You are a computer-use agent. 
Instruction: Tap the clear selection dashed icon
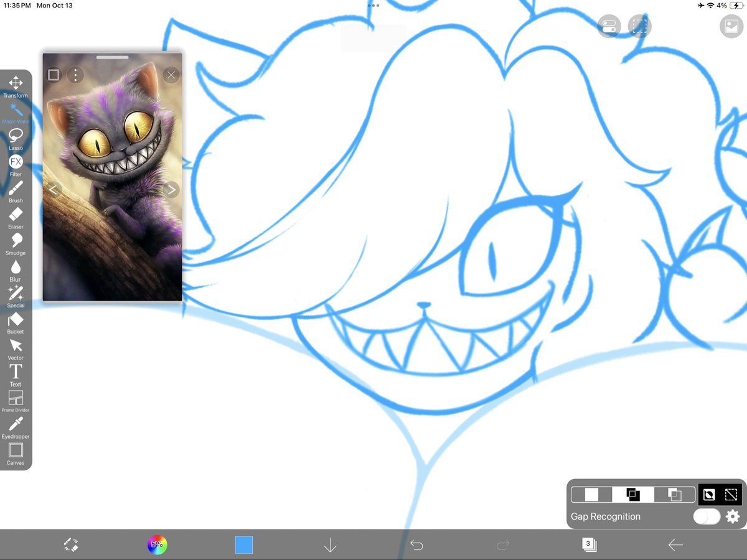tap(731, 495)
